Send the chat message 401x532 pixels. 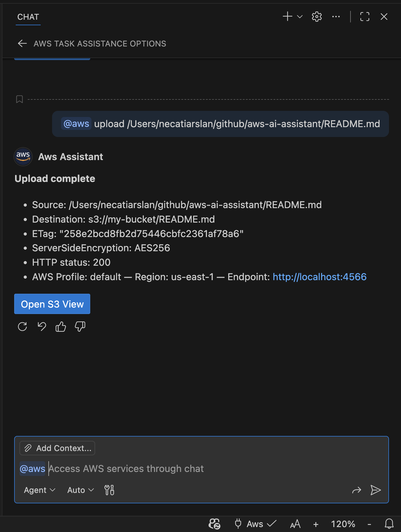coord(375,490)
